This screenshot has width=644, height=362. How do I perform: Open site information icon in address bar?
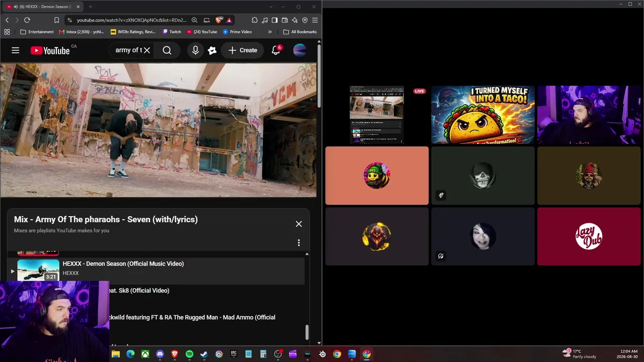pyautogui.click(x=69, y=20)
